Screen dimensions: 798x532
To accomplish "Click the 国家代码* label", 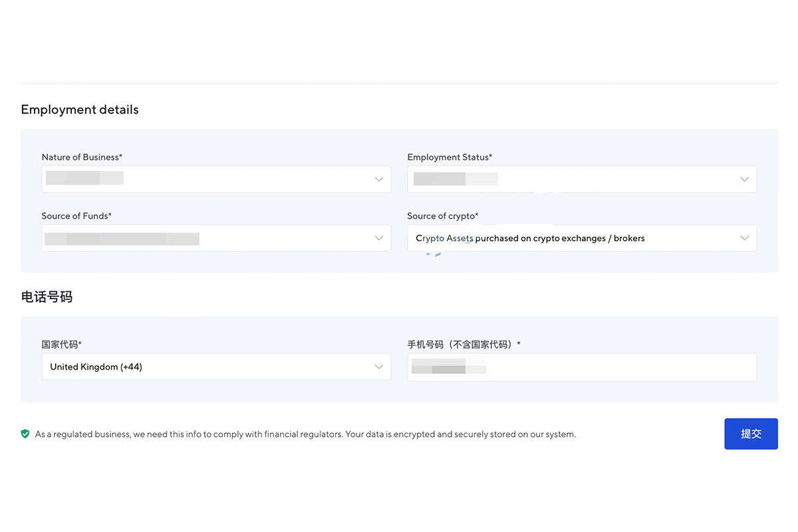I will pyautogui.click(x=61, y=344).
